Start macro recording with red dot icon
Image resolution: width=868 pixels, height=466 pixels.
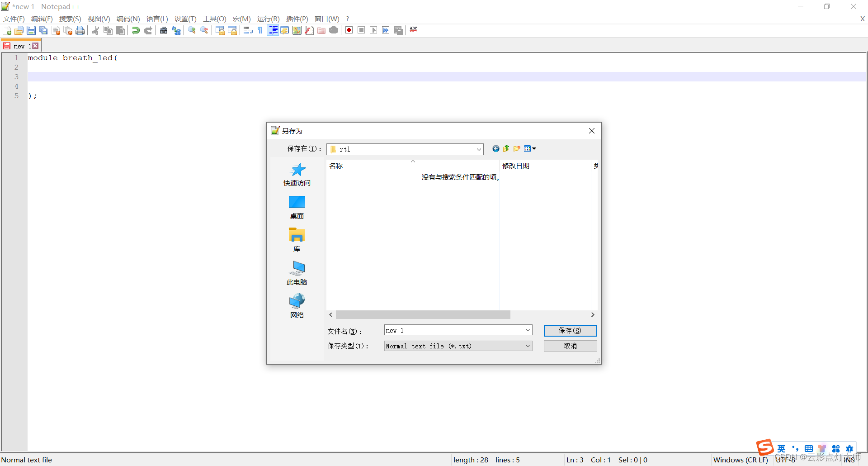[349, 30]
